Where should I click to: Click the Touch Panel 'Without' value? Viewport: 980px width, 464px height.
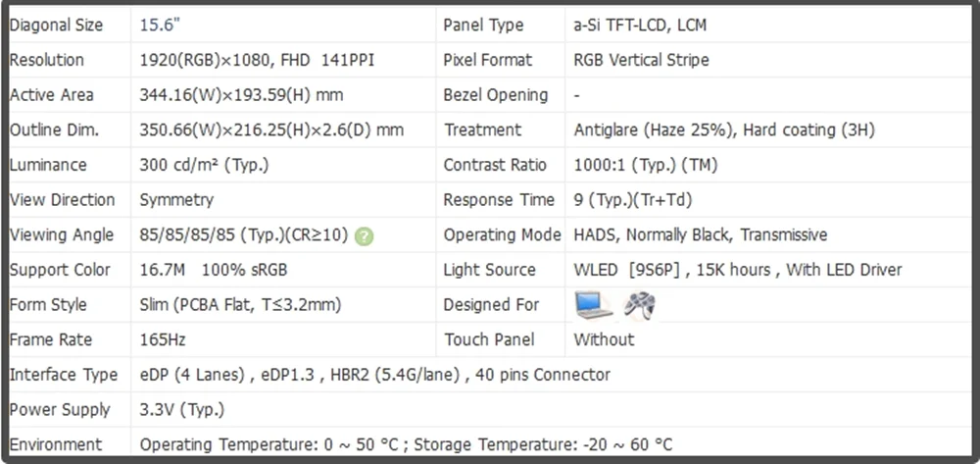[x=604, y=340]
